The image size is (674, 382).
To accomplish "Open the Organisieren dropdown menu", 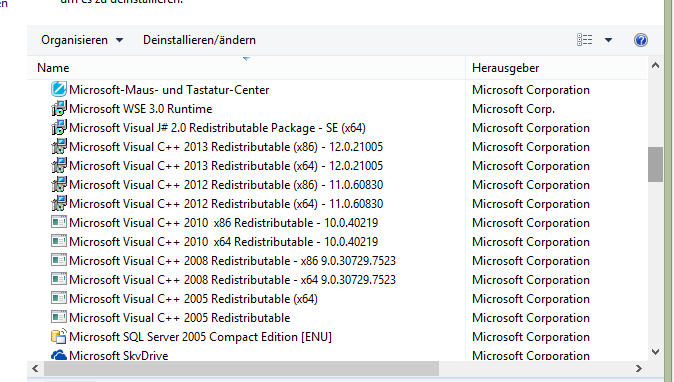I will point(82,40).
